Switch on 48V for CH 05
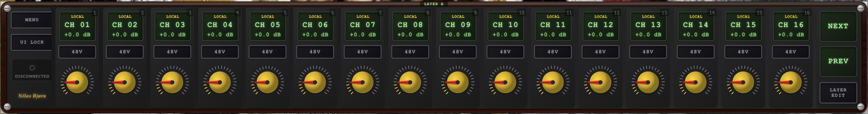Screen dimensions: 868x114 tap(267, 52)
